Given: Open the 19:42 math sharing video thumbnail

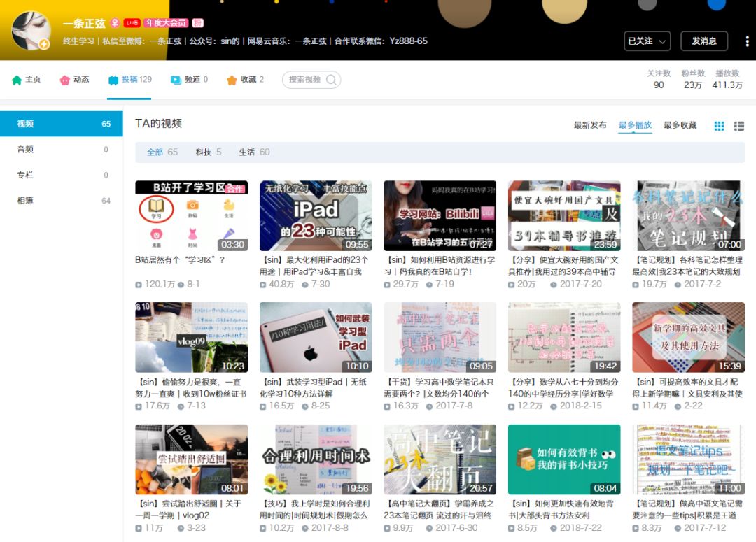Looking at the screenshot, I should (564, 337).
